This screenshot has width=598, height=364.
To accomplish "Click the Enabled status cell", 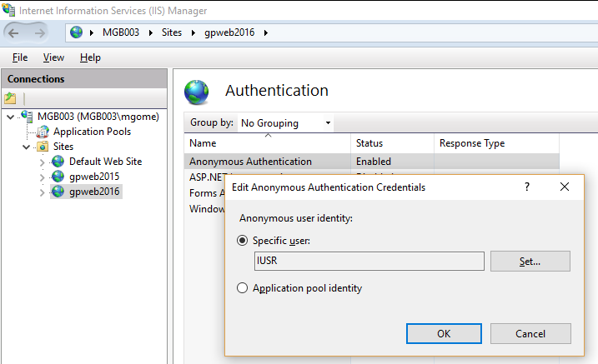I will pyautogui.click(x=374, y=162).
